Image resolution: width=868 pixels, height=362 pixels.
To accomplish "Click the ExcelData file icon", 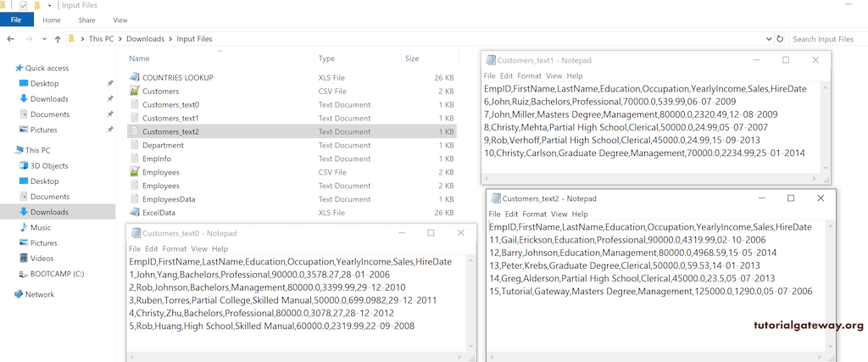I will 134,213.
